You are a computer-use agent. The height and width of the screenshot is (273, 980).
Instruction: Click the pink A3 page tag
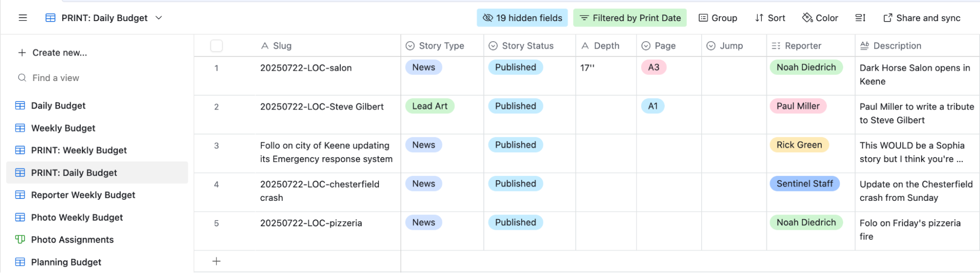coord(653,67)
